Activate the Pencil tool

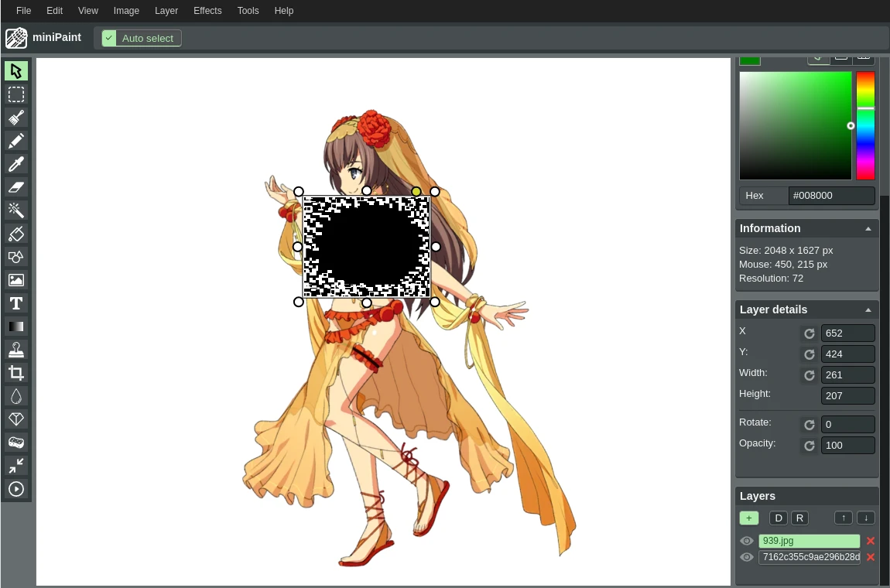pos(16,141)
